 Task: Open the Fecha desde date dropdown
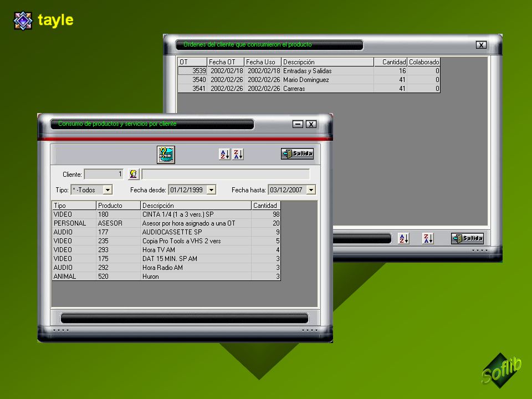[211, 190]
